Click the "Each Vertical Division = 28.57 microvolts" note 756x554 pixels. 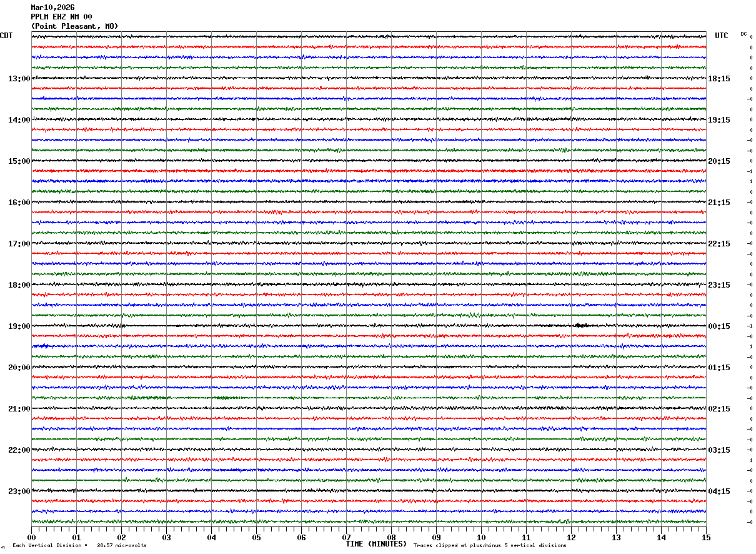(x=79, y=546)
